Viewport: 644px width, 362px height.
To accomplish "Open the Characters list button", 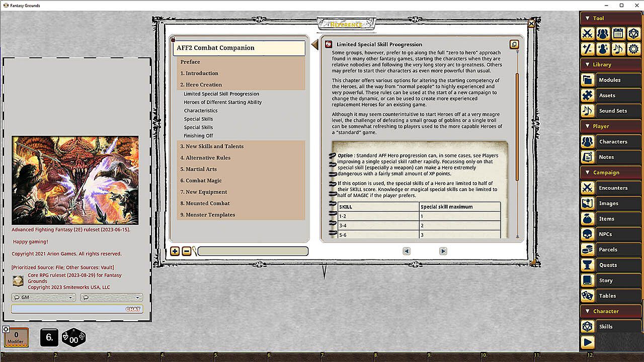I will click(618, 142).
